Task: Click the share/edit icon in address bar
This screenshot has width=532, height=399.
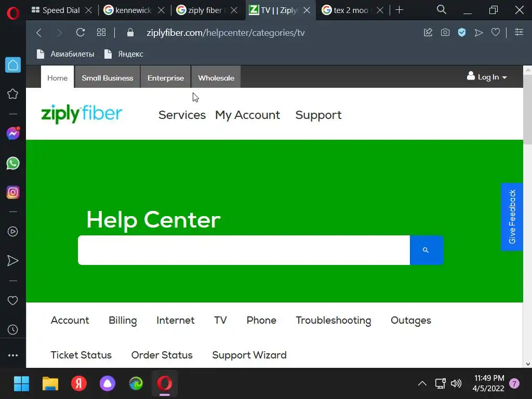Action: [x=428, y=32]
